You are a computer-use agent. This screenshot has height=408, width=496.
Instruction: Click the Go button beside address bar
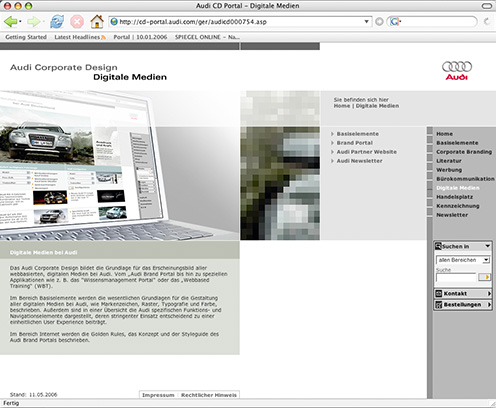tap(379, 22)
